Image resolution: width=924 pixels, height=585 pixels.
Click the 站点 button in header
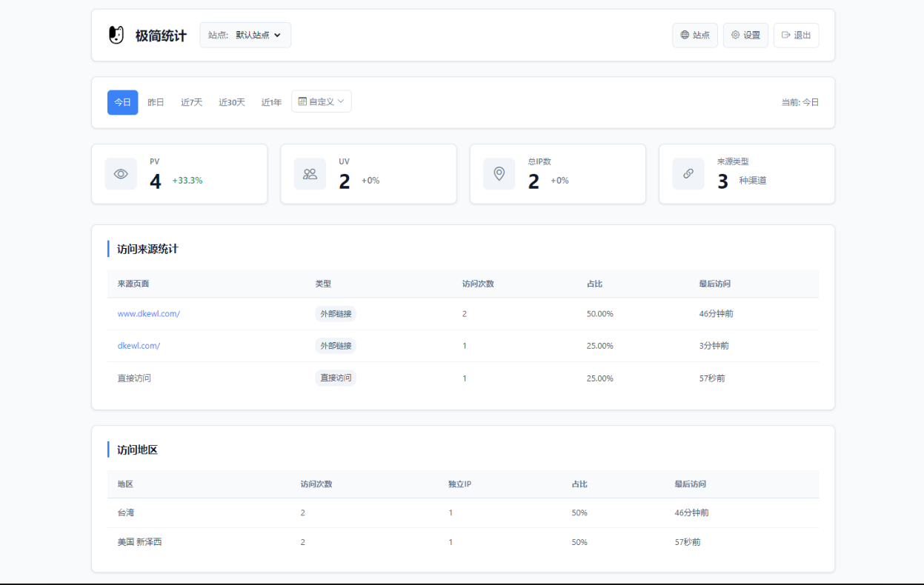pos(695,35)
